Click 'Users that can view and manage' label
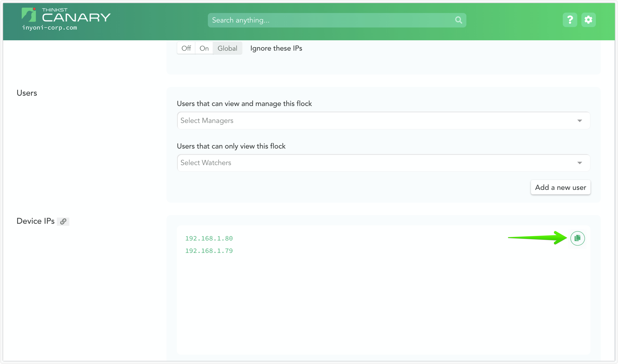The width and height of the screenshot is (618, 364). click(244, 103)
